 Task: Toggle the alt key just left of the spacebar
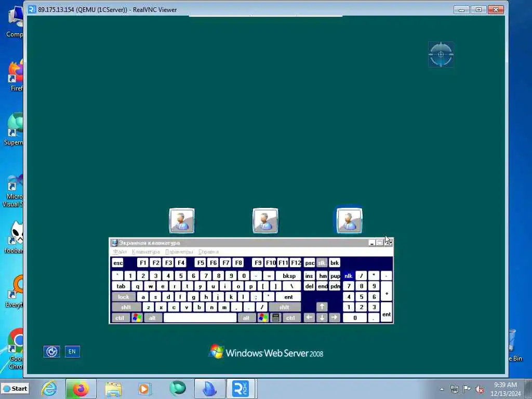tap(153, 318)
